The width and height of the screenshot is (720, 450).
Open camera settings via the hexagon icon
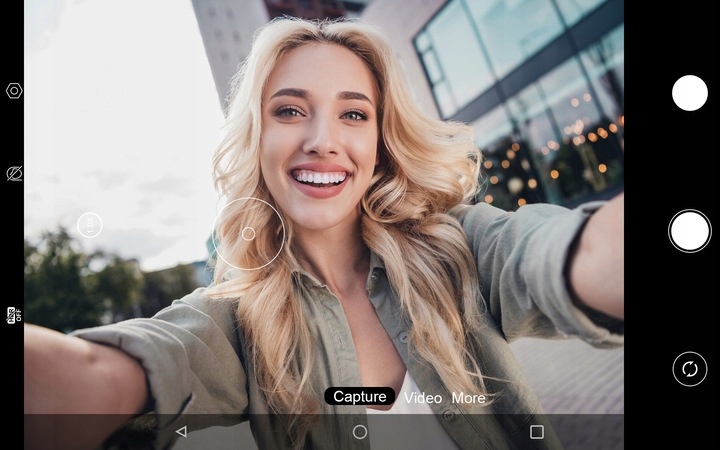pyautogui.click(x=14, y=91)
